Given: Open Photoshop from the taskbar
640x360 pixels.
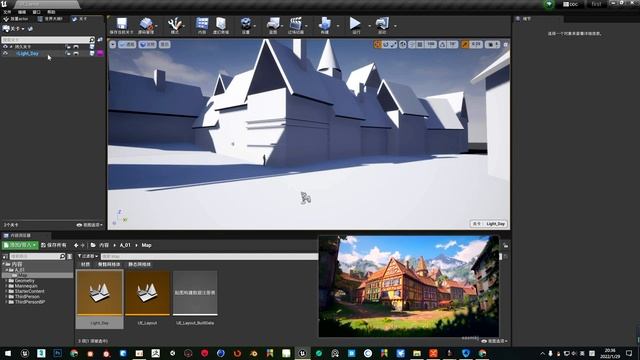Looking at the screenshot, I should click(x=58, y=353).
